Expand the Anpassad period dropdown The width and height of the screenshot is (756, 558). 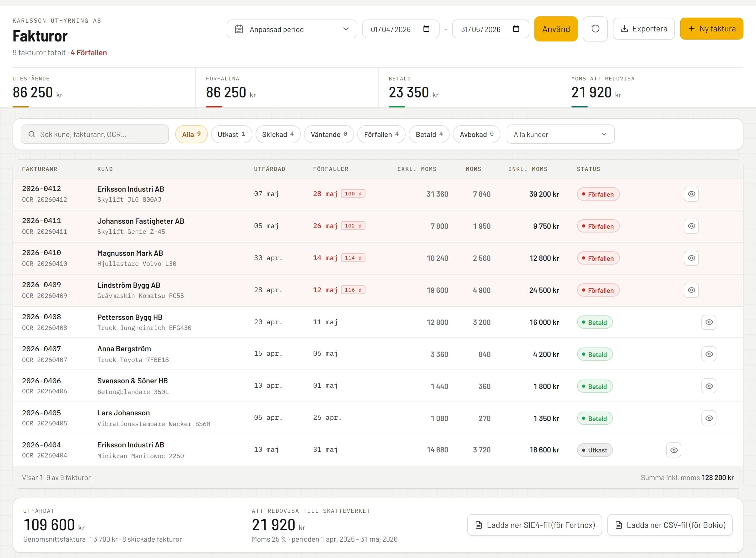(x=292, y=29)
